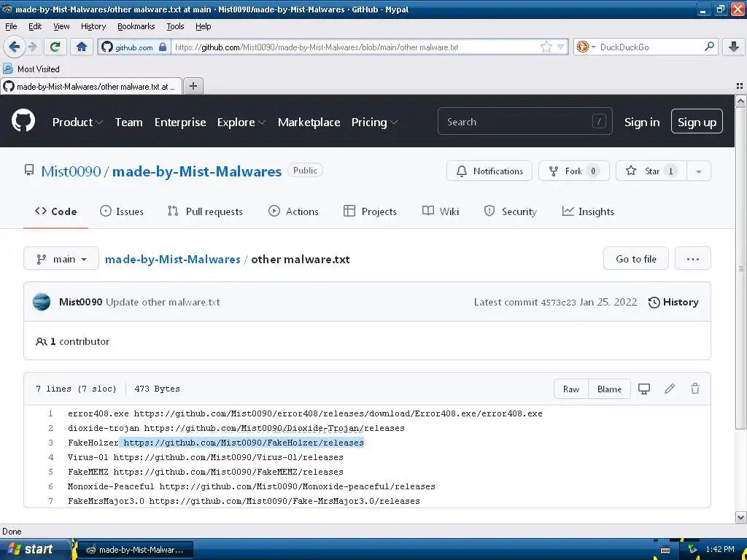Click the pencil edit file icon

pyautogui.click(x=670, y=389)
